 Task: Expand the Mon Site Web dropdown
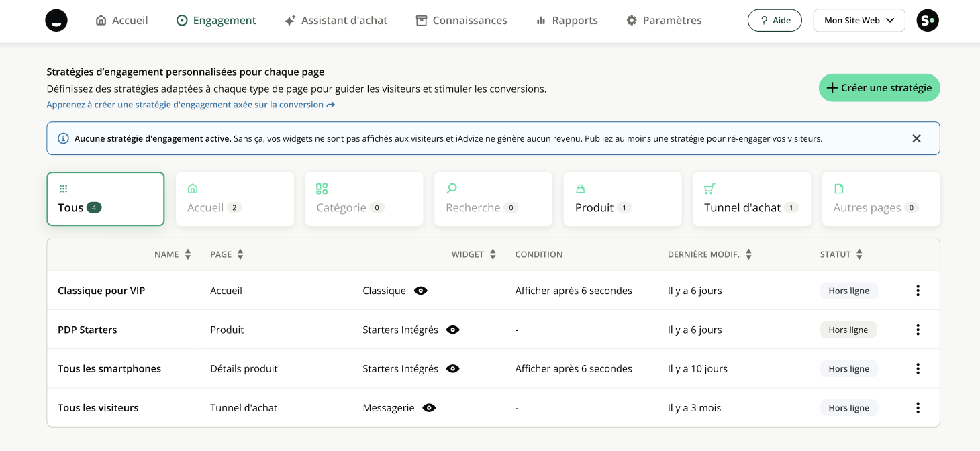tap(859, 21)
